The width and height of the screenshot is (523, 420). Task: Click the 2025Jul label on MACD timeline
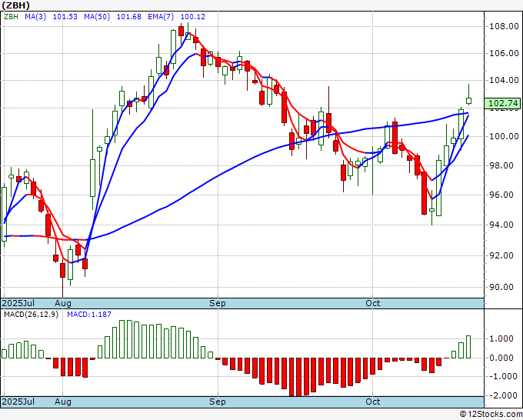pyautogui.click(x=18, y=402)
